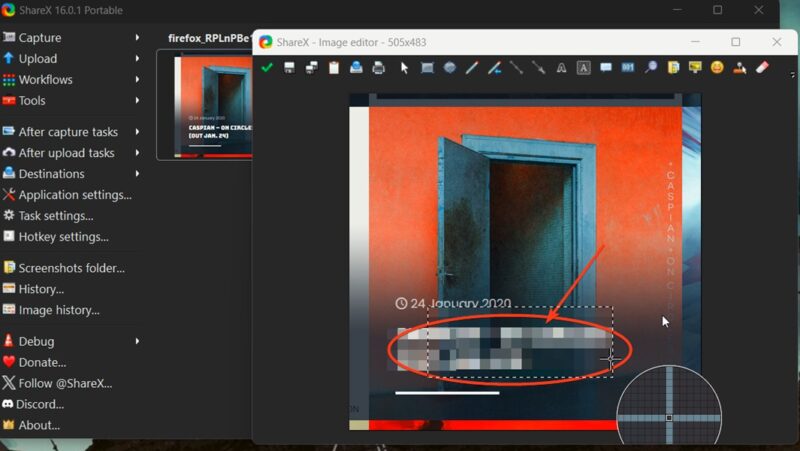800x451 pixels.
Task: Select the Magnify tool
Action: point(651,67)
